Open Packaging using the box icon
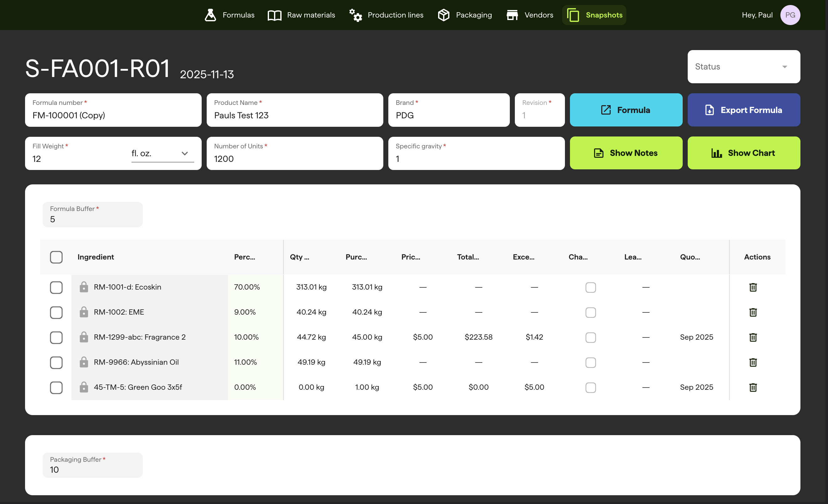The height and width of the screenshot is (504, 828). point(443,15)
